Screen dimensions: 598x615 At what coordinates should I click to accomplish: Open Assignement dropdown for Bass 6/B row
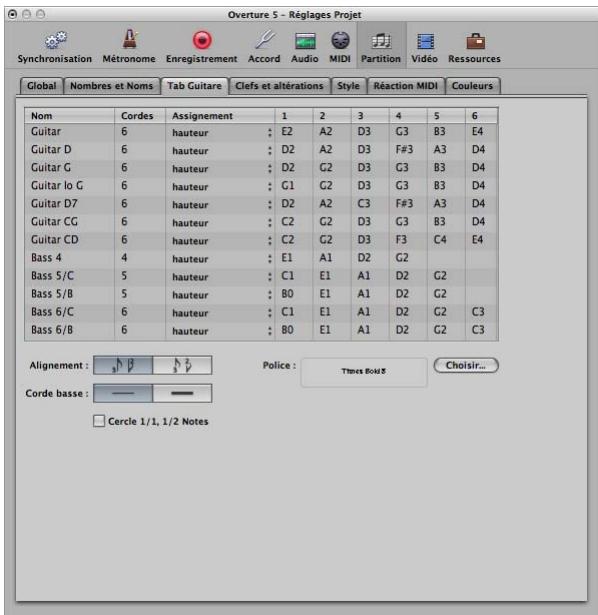[x=221, y=331]
